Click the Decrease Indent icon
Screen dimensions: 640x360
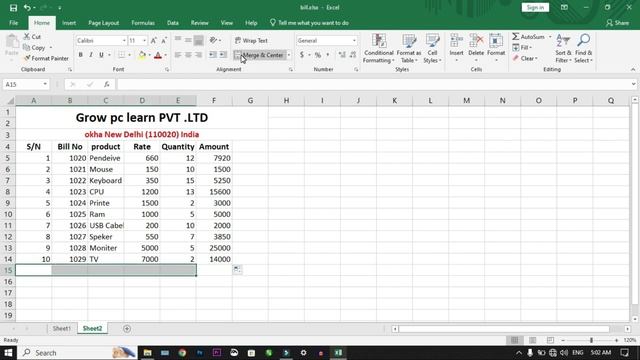click(x=213, y=55)
